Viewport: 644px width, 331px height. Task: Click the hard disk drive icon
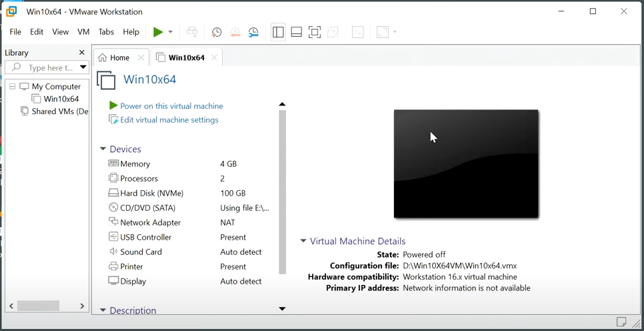[113, 193]
